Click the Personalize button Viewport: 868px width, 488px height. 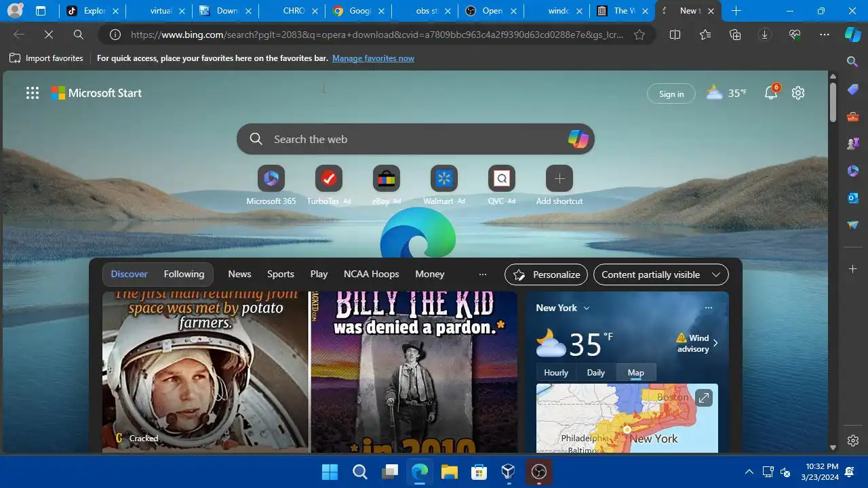tap(546, 274)
